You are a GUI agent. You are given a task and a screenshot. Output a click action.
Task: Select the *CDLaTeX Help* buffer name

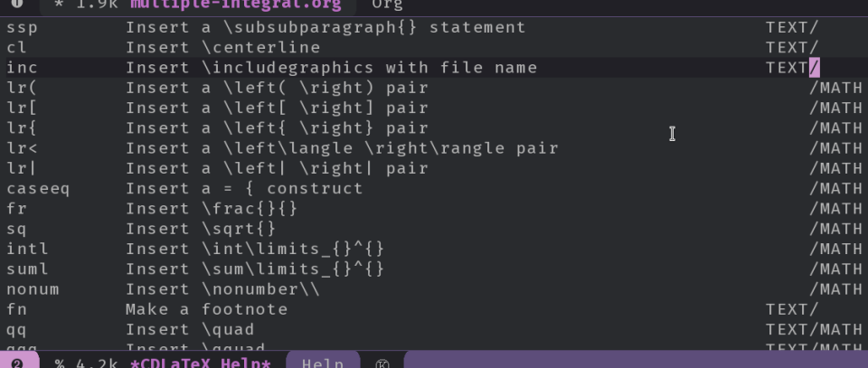pyautogui.click(x=200, y=363)
